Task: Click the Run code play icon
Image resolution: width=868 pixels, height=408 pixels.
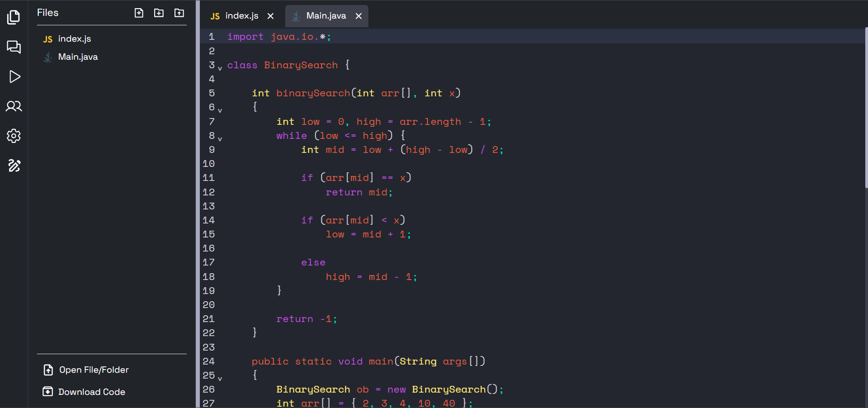Action: (14, 76)
